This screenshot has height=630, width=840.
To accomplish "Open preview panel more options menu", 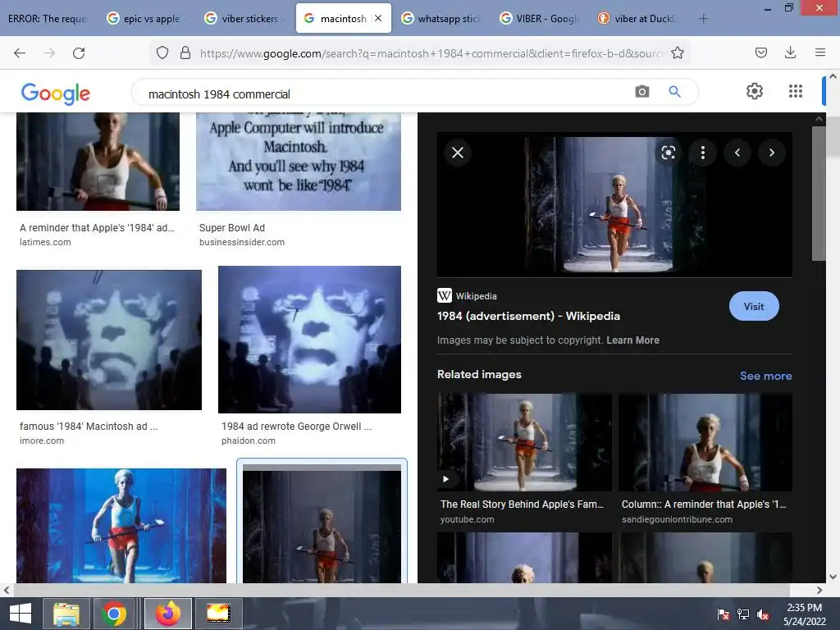I will [703, 153].
